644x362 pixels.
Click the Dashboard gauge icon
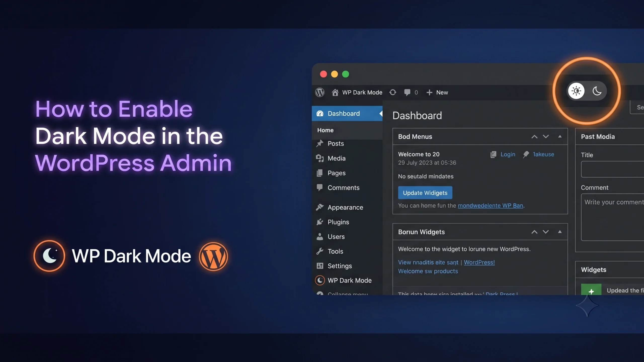coord(320,113)
